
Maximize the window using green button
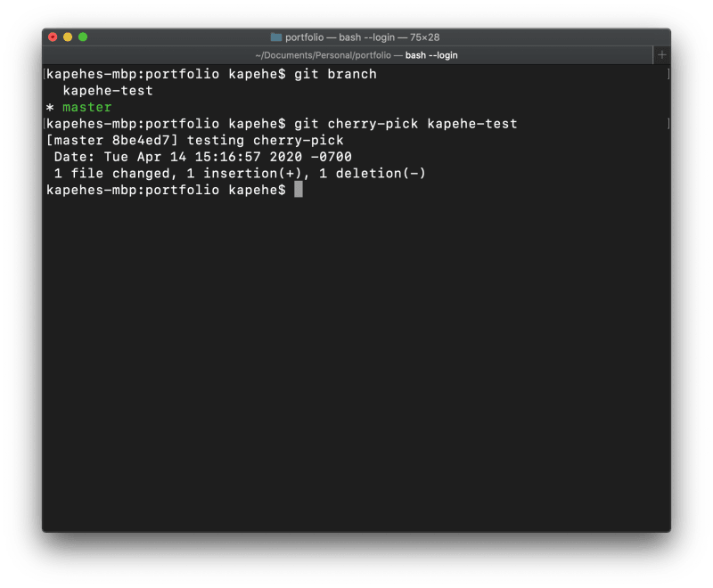[83, 37]
